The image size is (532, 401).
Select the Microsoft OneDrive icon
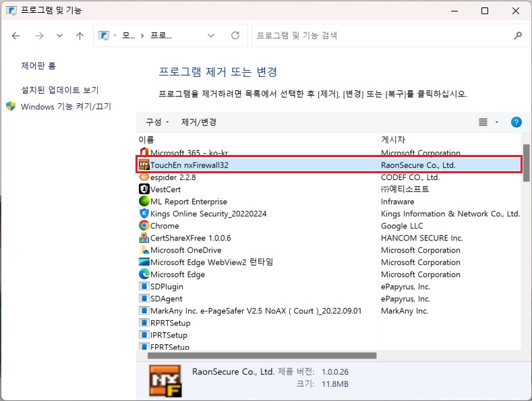tap(144, 250)
